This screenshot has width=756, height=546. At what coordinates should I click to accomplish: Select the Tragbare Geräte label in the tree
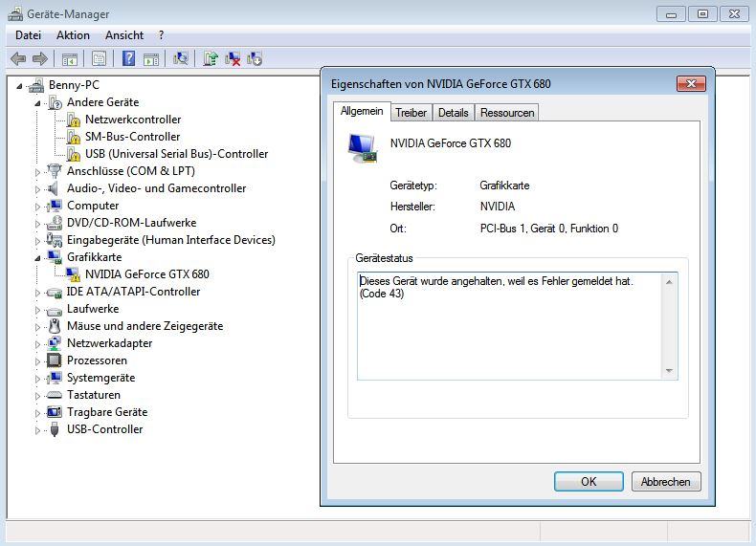(x=107, y=412)
